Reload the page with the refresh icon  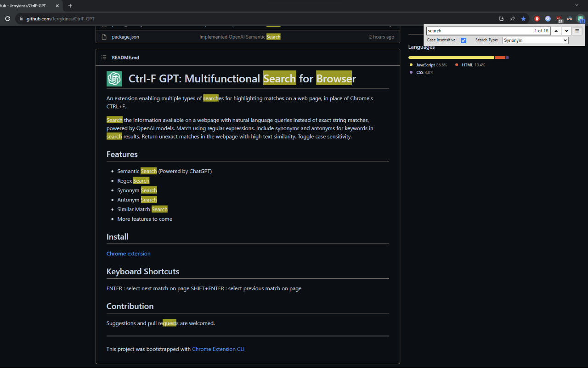tap(7, 19)
